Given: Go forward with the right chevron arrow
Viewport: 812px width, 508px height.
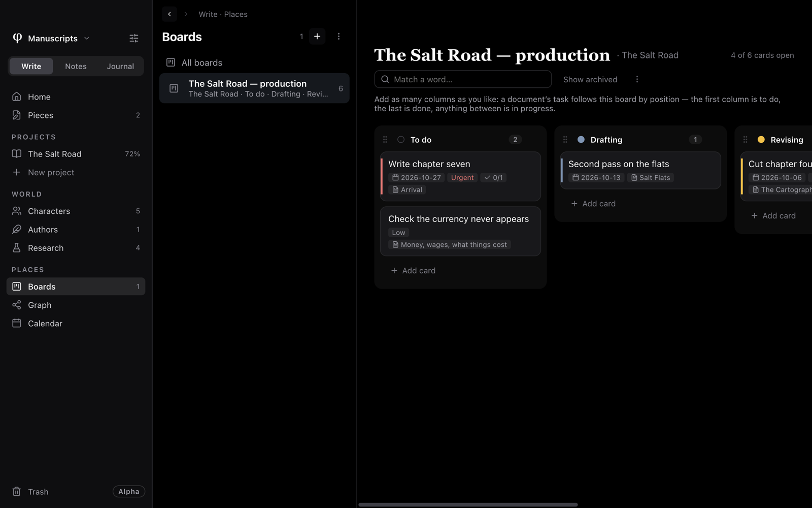Looking at the screenshot, I should (186, 14).
